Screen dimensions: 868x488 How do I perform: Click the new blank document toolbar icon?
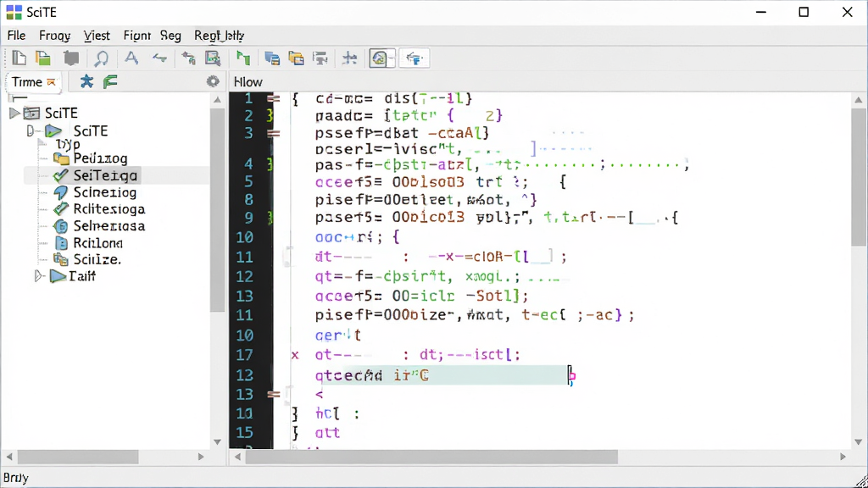point(19,58)
